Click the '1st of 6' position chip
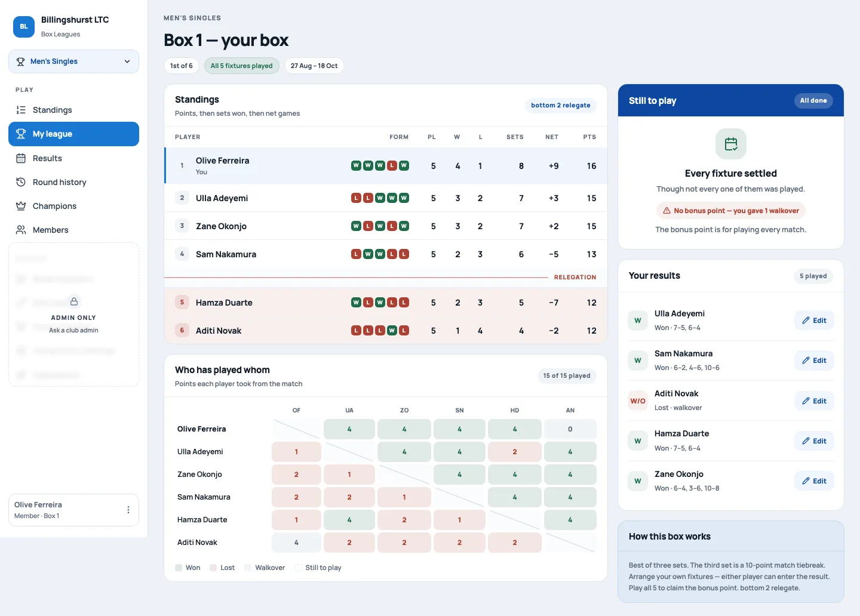This screenshot has height=616, width=860. click(182, 66)
